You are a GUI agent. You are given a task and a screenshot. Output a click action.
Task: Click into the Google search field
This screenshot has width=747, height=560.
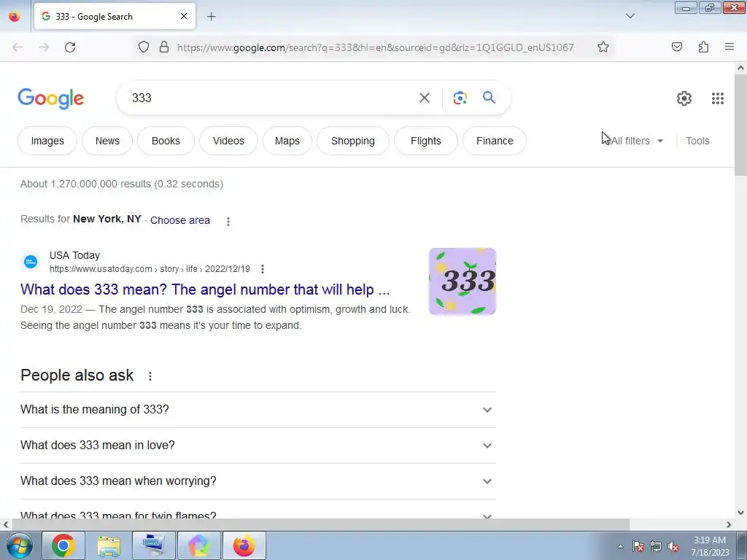click(x=271, y=98)
